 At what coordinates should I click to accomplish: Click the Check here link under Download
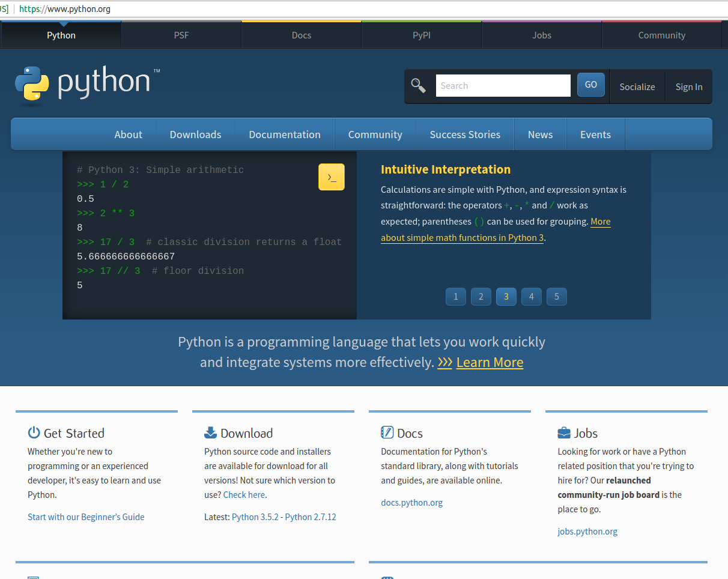click(x=244, y=495)
